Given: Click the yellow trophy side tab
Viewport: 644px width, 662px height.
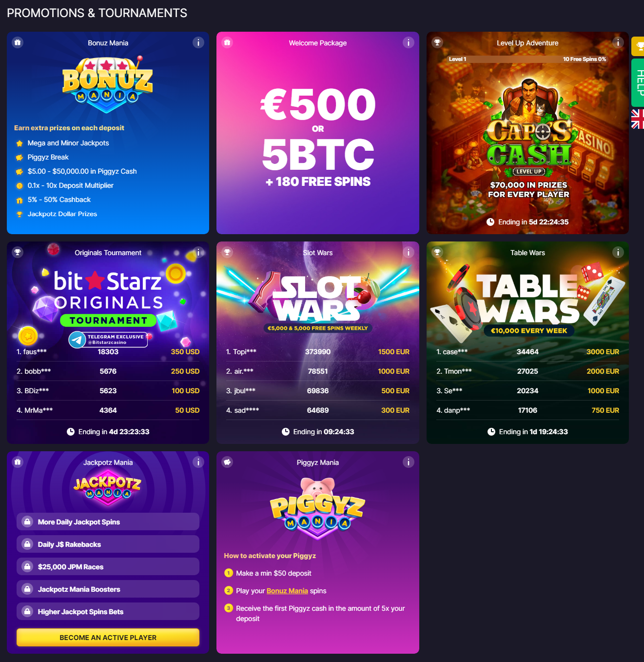Looking at the screenshot, I should click(638, 46).
